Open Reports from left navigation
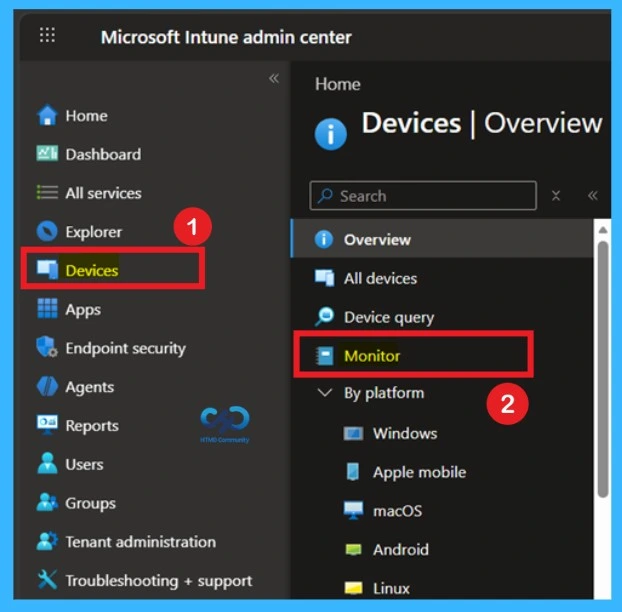Image resolution: width=622 pixels, height=612 pixels. pos(92,426)
